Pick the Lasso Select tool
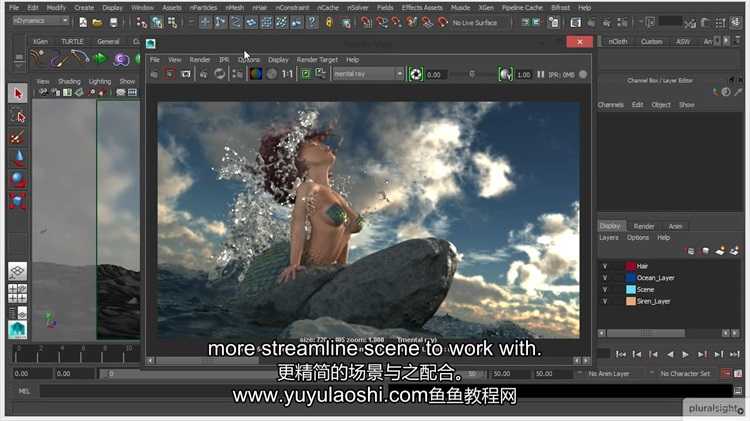The width and height of the screenshot is (750, 421). (x=18, y=116)
